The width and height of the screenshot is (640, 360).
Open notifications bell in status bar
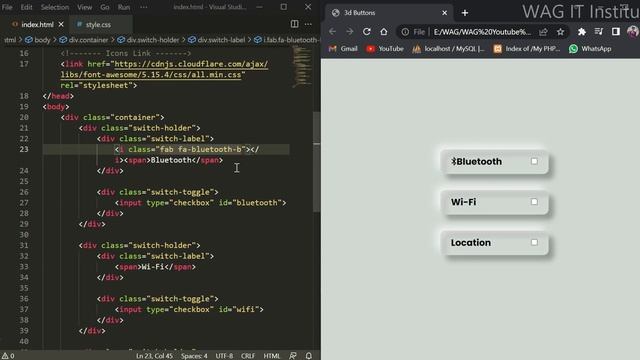tap(309, 356)
